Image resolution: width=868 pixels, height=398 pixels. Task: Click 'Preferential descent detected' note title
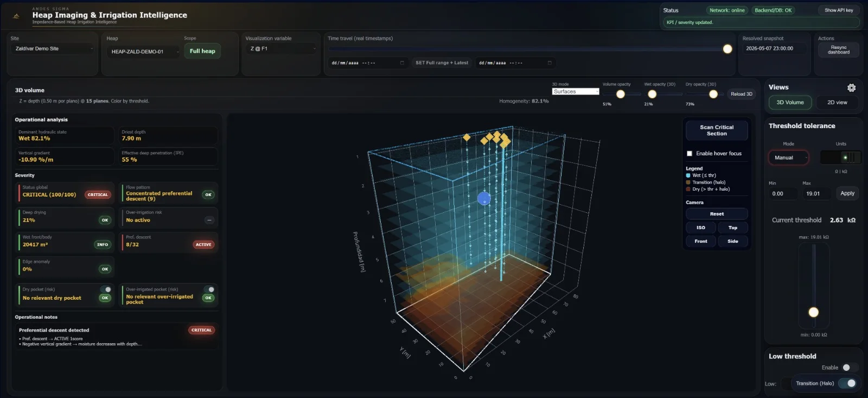[54, 330]
